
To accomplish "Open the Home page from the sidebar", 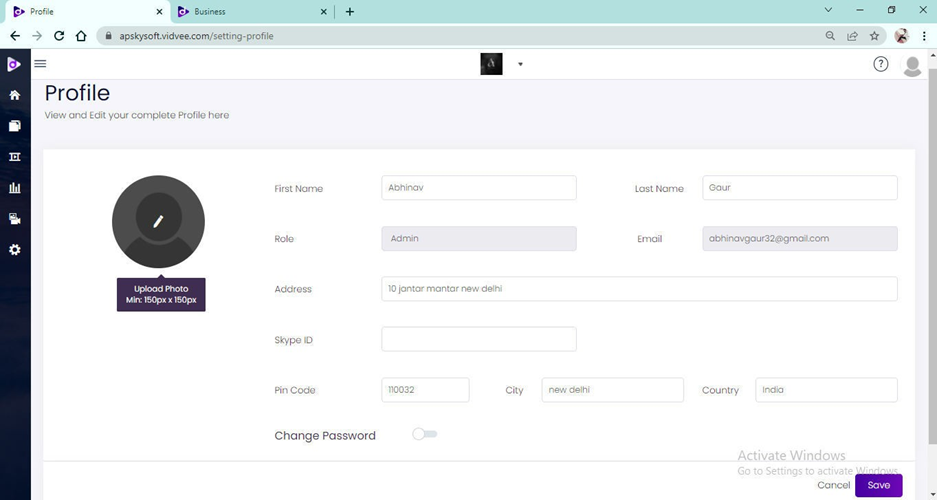I will 15,95.
